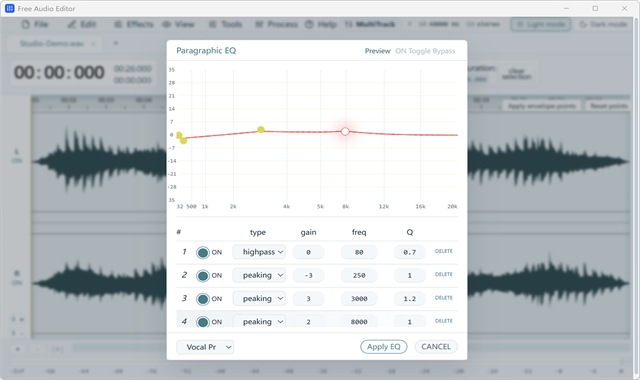This screenshot has width=640, height=380.
Task: Select the Studio-Demo.wav file tab
Action: coord(53,43)
